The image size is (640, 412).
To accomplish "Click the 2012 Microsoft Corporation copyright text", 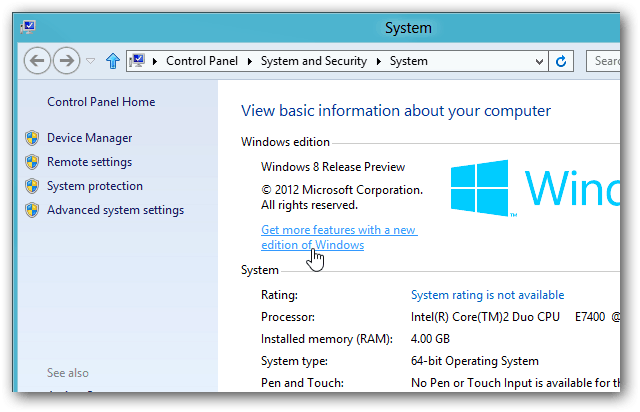I will pos(342,197).
